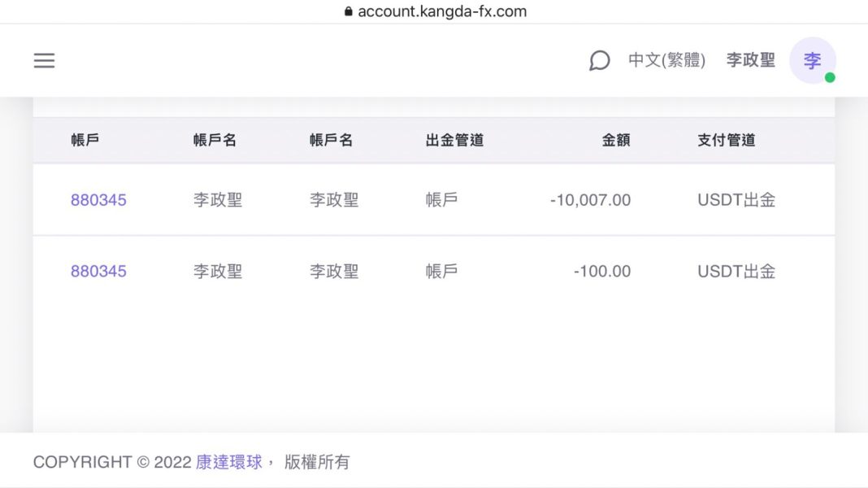Click the 出金管道 column header
The width and height of the screenshot is (868, 488).
click(454, 140)
